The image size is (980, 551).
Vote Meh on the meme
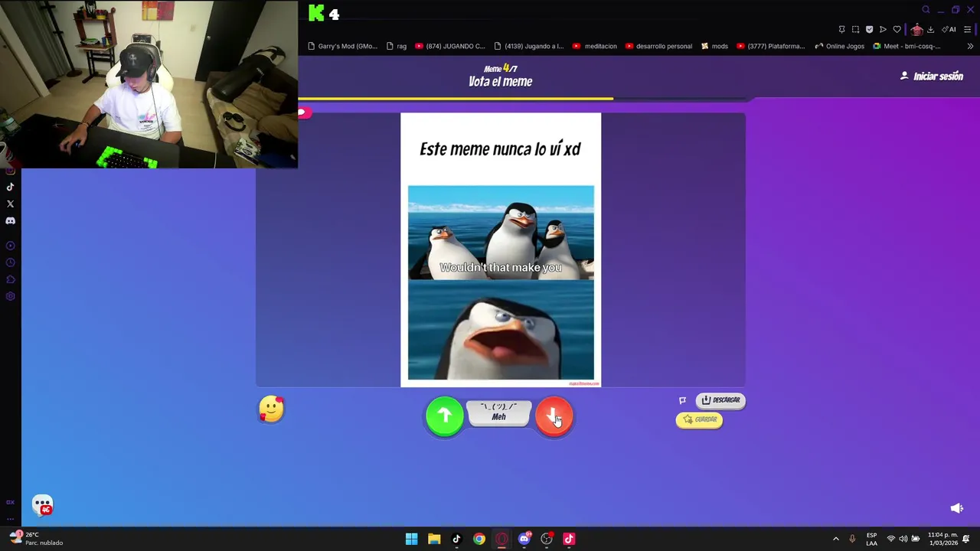click(x=498, y=413)
